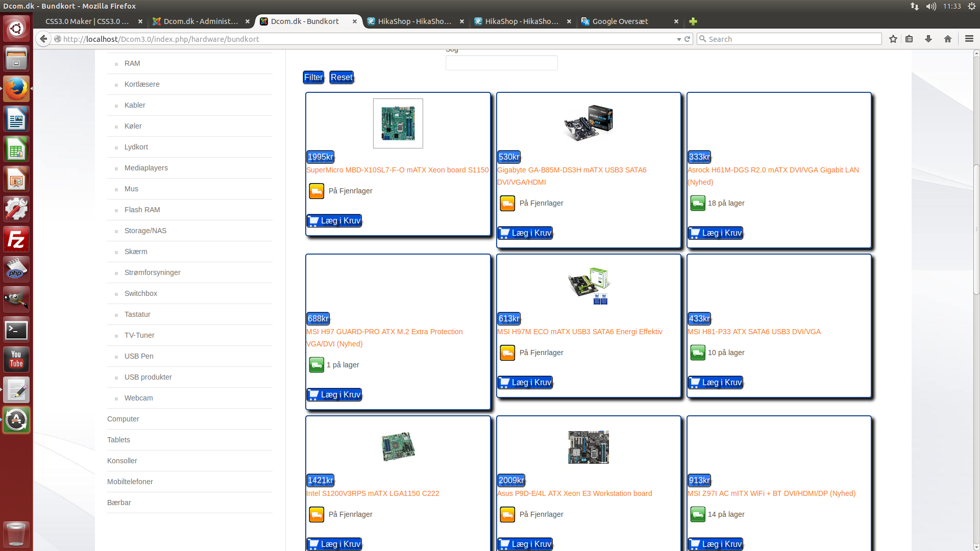The width and height of the screenshot is (980, 551).
Task: Open the Terminal dock icon
Action: 16,330
